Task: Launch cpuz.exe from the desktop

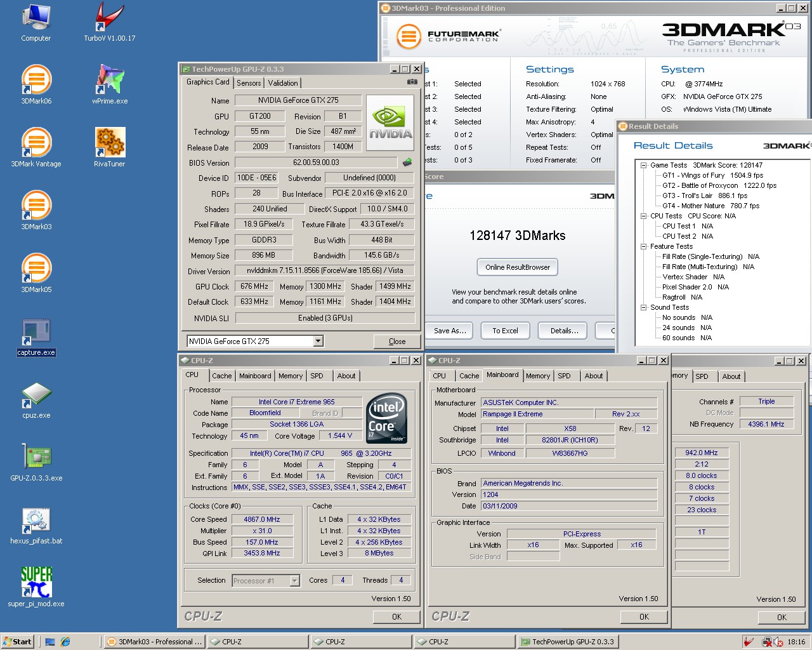Action: click(36, 400)
